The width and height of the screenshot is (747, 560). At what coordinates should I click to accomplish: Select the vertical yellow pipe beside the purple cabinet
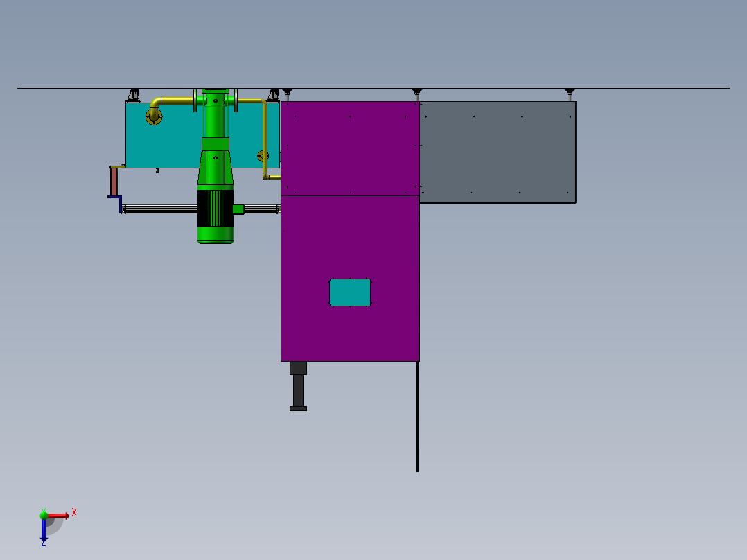265,139
